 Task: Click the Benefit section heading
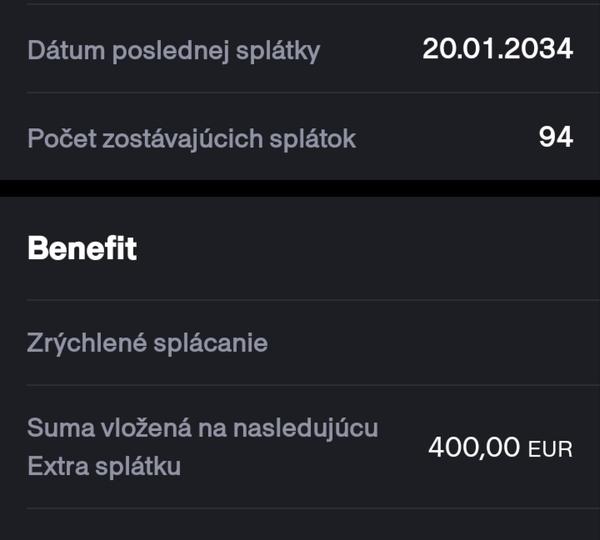82,249
